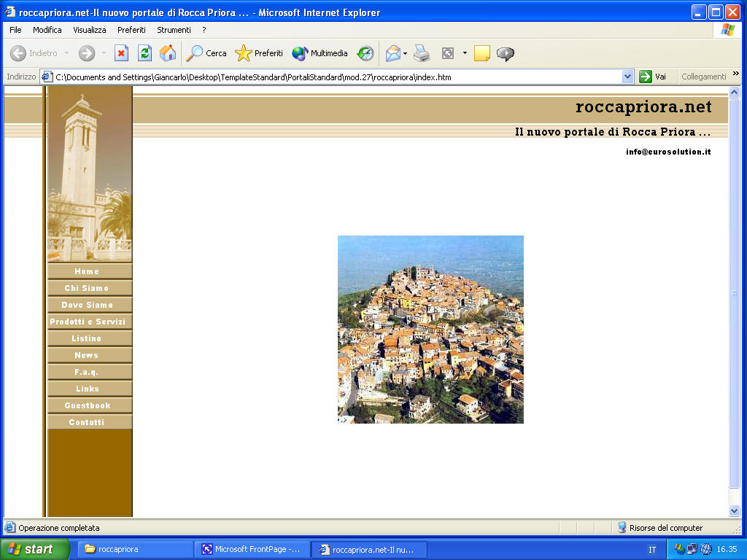Open the File menu
The image size is (747, 560).
tap(15, 30)
